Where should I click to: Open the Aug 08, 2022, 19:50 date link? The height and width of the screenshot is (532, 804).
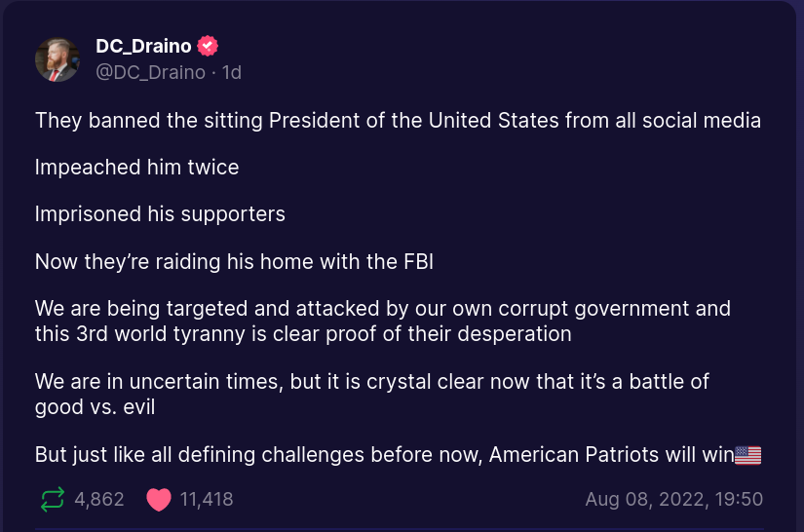point(673,500)
